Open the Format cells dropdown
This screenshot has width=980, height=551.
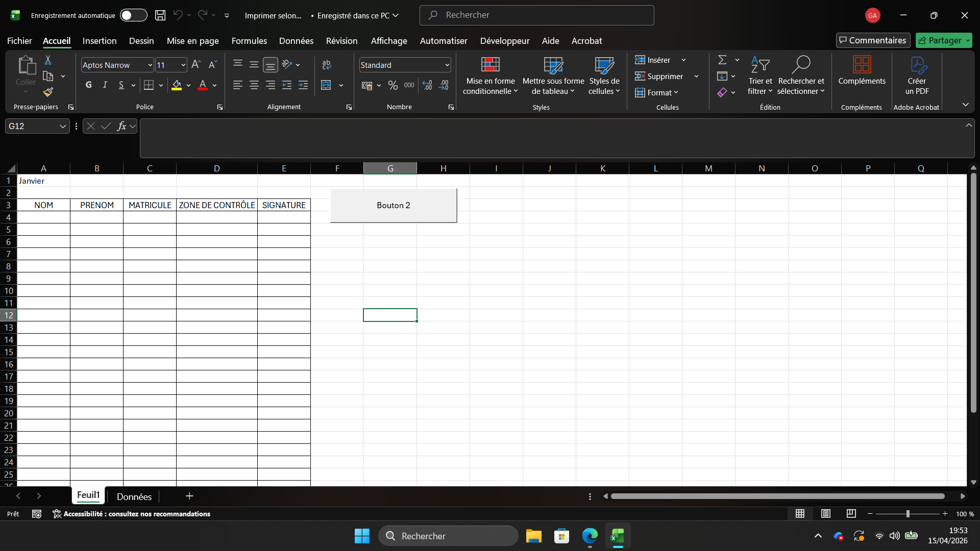point(657,93)
